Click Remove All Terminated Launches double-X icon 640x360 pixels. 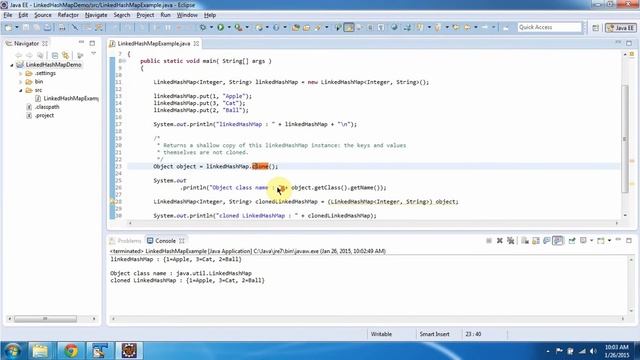[510, 241]
